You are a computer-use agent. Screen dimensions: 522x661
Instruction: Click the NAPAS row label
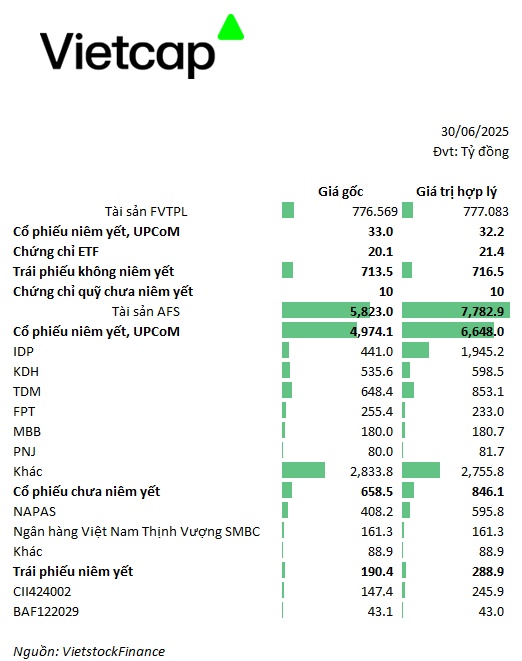[x=34, y=511]
